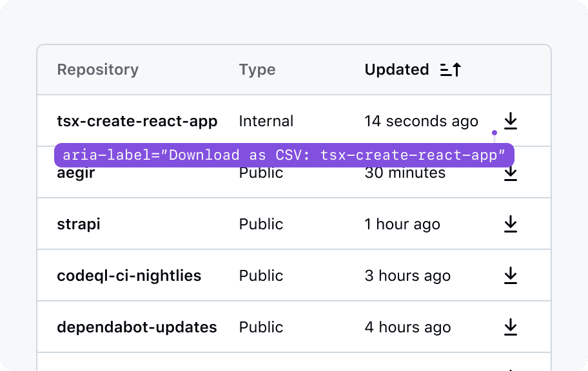Click the Internal type cell
The width and height of the screenshot is (588, 371).
[x=266, y=121]
